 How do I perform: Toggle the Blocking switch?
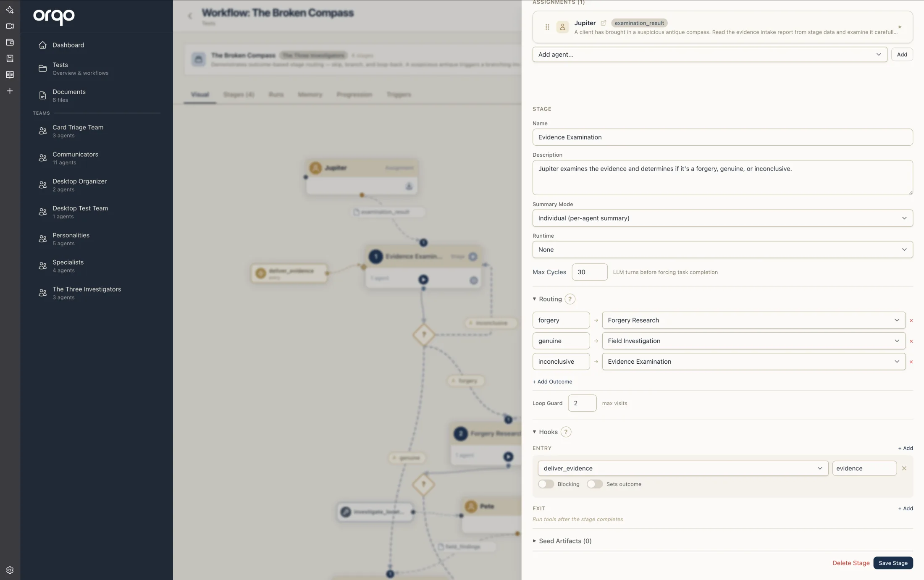coord(546,484)
